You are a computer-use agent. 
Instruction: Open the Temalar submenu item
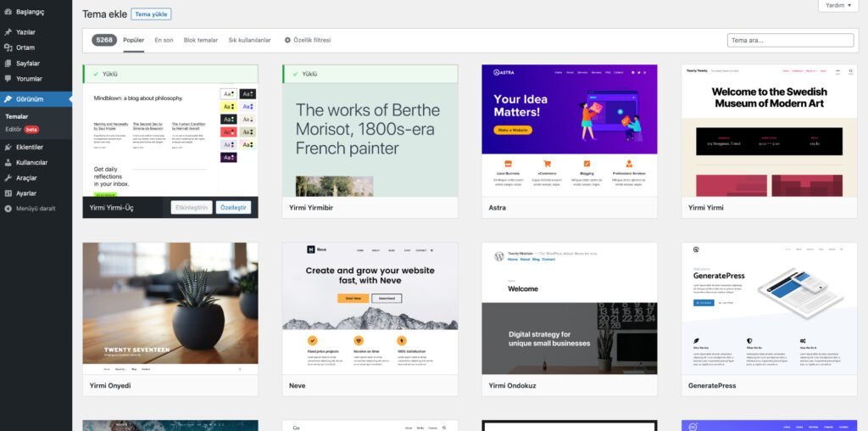[17, 117]
